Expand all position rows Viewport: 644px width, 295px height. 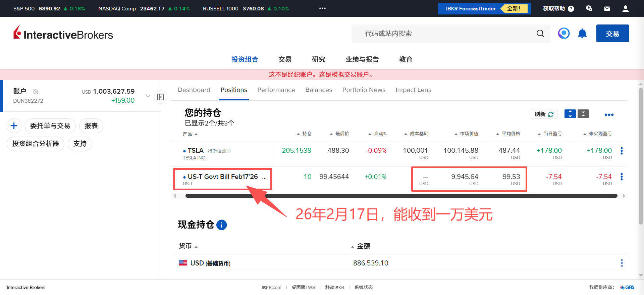[x=570, y=114]
